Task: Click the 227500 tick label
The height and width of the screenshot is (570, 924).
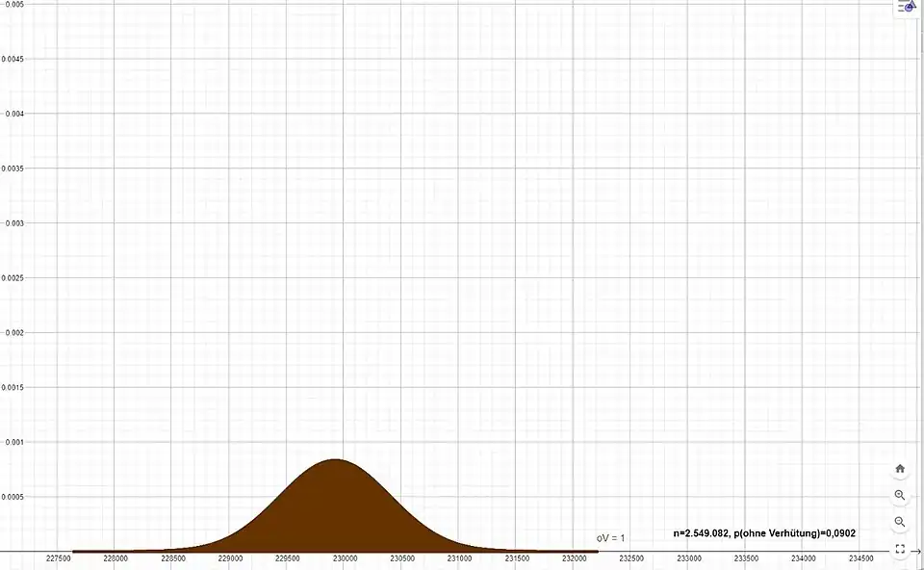Action: pos(60,559)
